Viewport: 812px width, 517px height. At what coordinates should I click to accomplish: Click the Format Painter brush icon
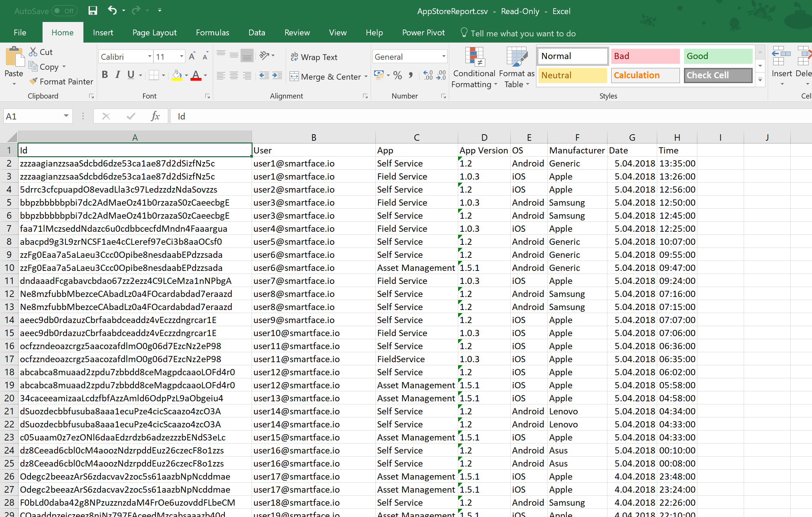(x=33, y=81)
